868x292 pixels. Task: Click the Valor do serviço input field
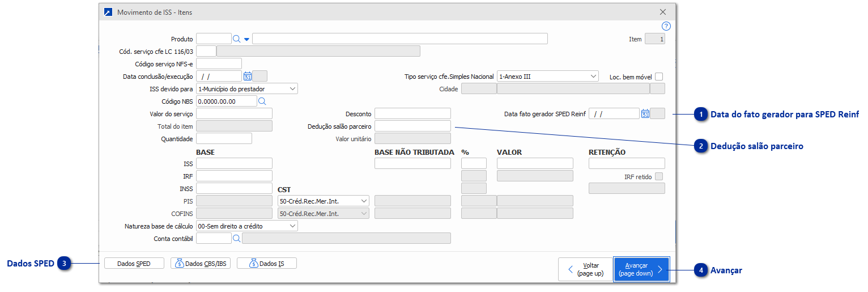(x=234, y=114)
